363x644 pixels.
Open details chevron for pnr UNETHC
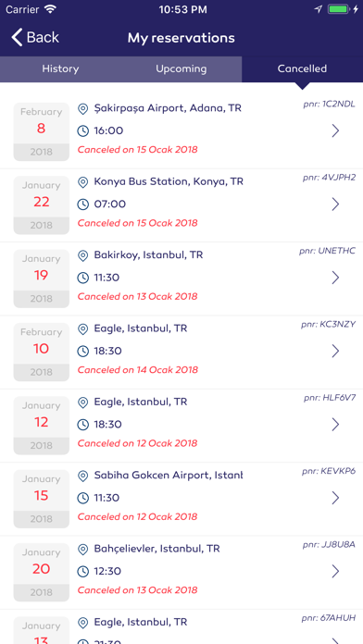335,278
